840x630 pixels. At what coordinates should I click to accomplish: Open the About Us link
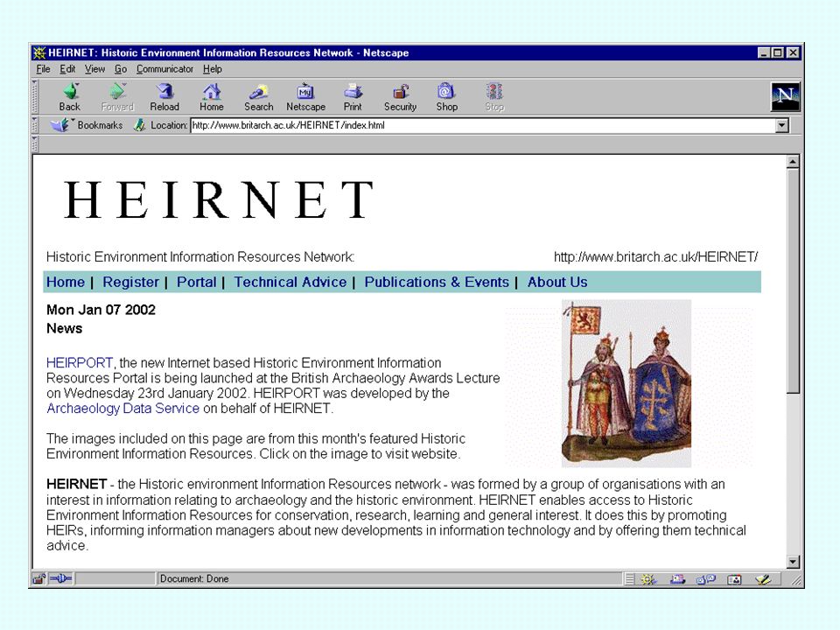(x=557, y=282)
